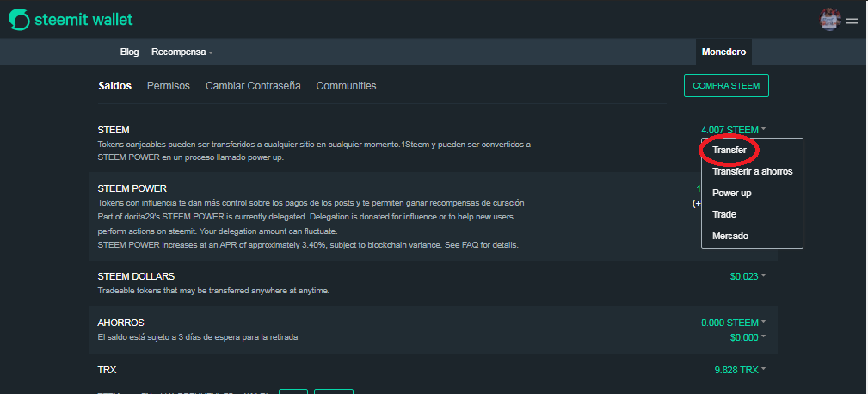Click the TRX heading

[107, 370]
